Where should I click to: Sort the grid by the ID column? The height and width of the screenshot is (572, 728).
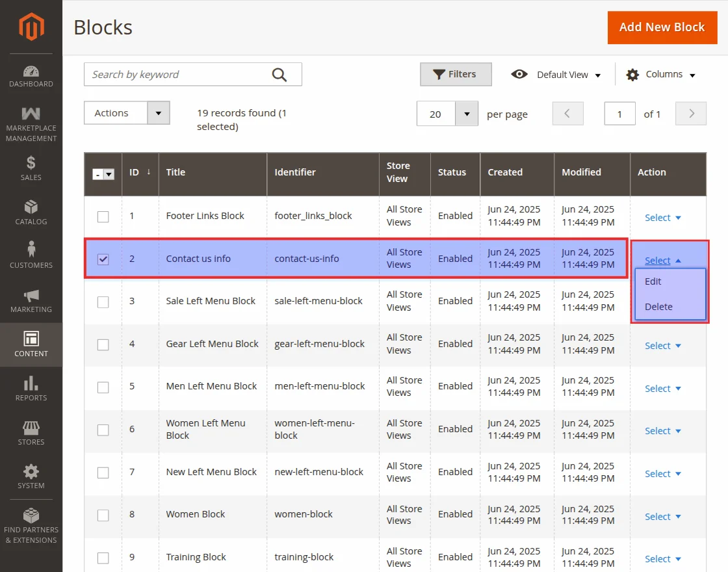(x=136, y=172)
